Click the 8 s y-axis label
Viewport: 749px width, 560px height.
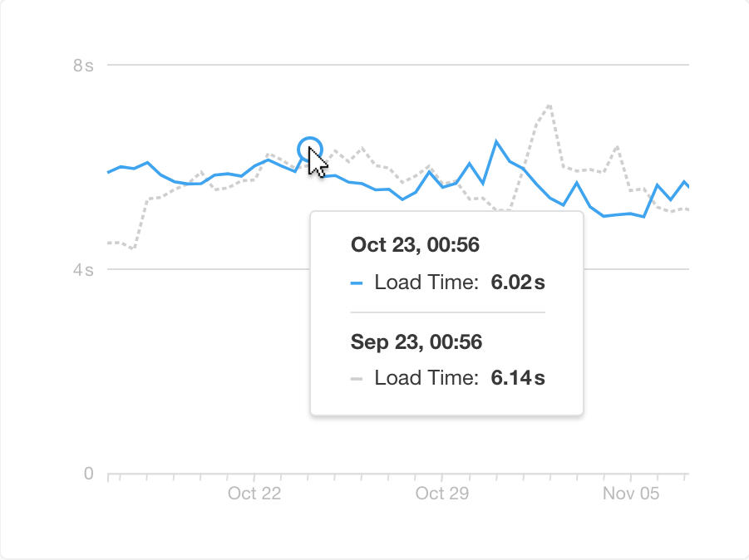[83, 65]
